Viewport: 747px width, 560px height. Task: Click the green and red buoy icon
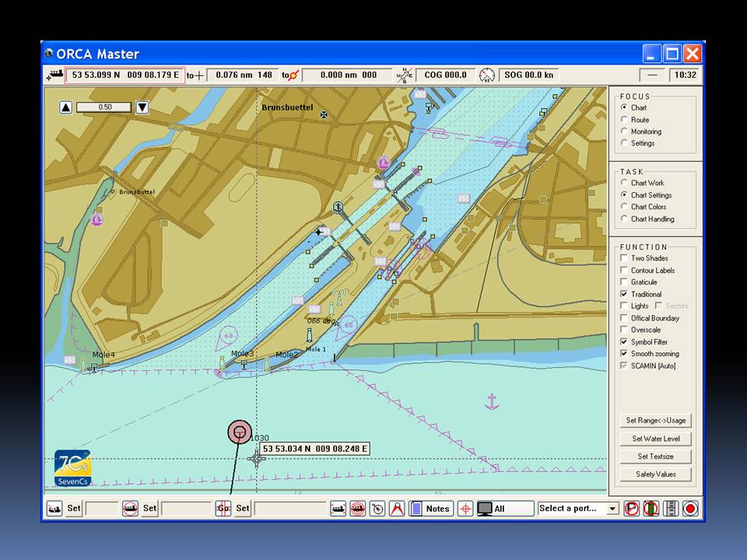click(651, 509)
